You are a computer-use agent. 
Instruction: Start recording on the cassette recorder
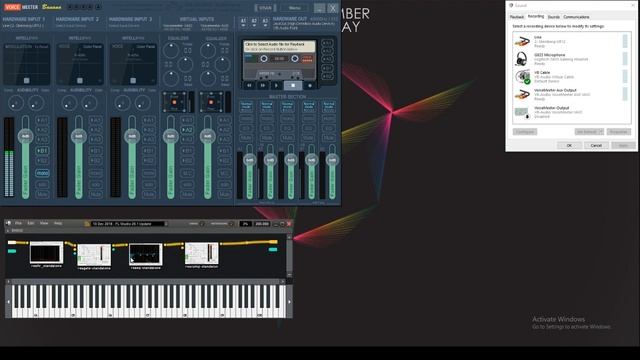[x=309, y=85]
